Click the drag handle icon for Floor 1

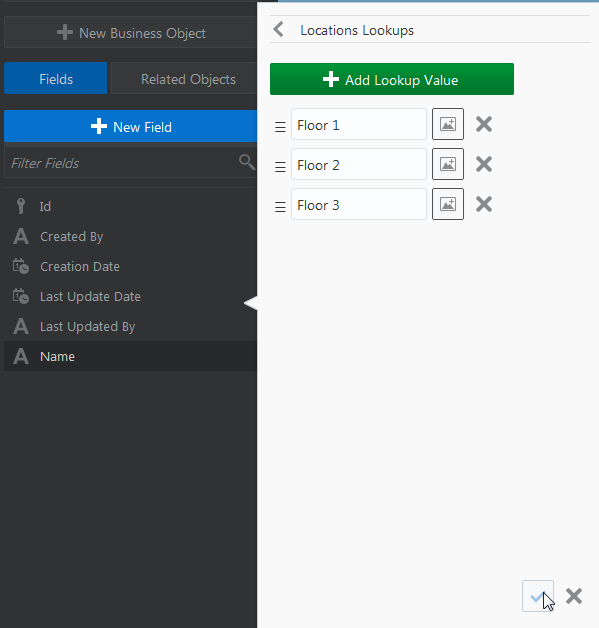(280, 127)
